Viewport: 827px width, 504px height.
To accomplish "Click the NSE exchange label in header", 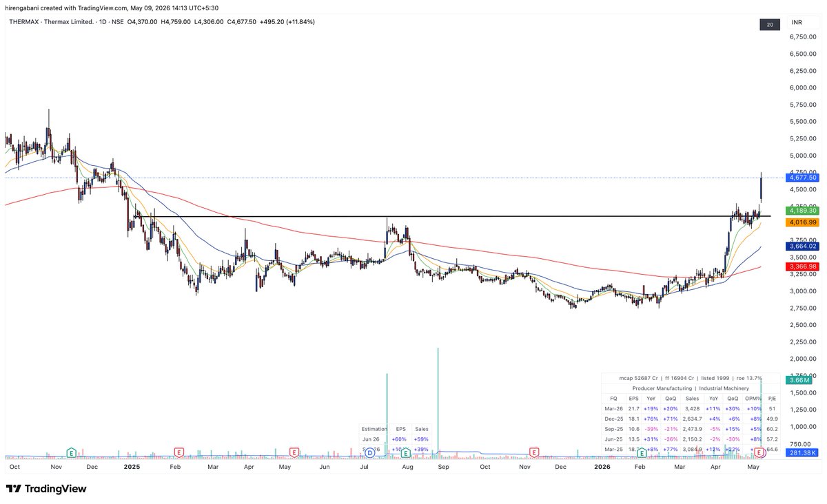I will (117, 22).
